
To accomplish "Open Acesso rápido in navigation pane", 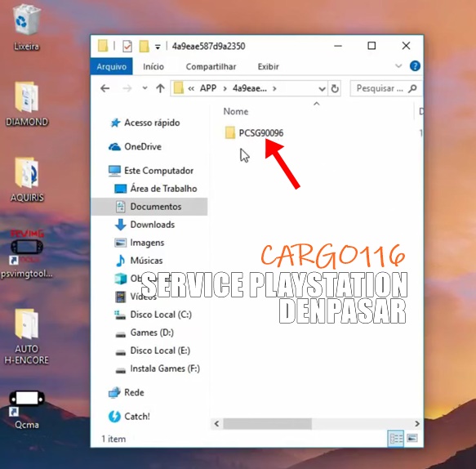I will click(145, 123).
